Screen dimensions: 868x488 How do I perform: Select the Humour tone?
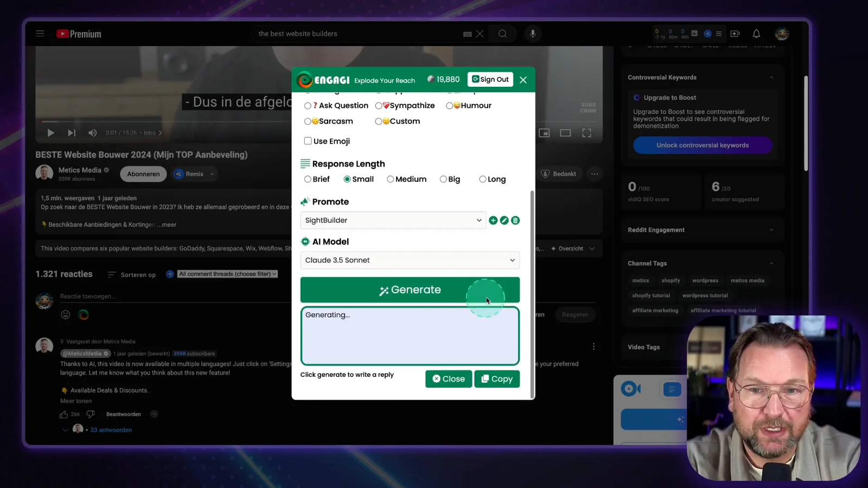(x=449, y=106)
